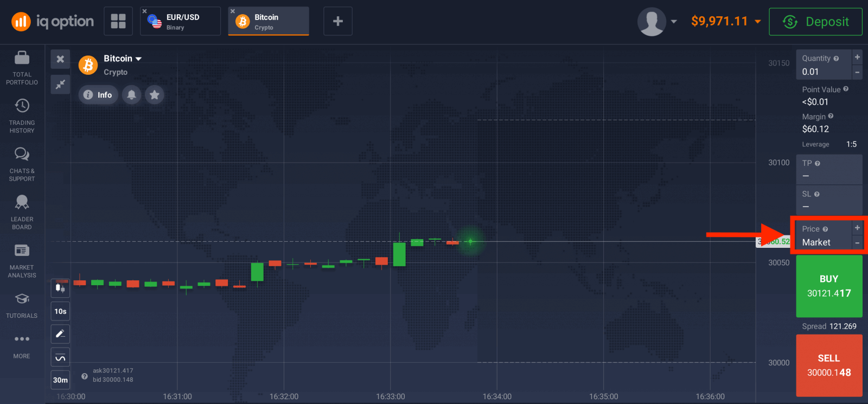This screenshot has width=868, height=404.
Task: Open the user profile avatar menu
Action: point(657,22)
